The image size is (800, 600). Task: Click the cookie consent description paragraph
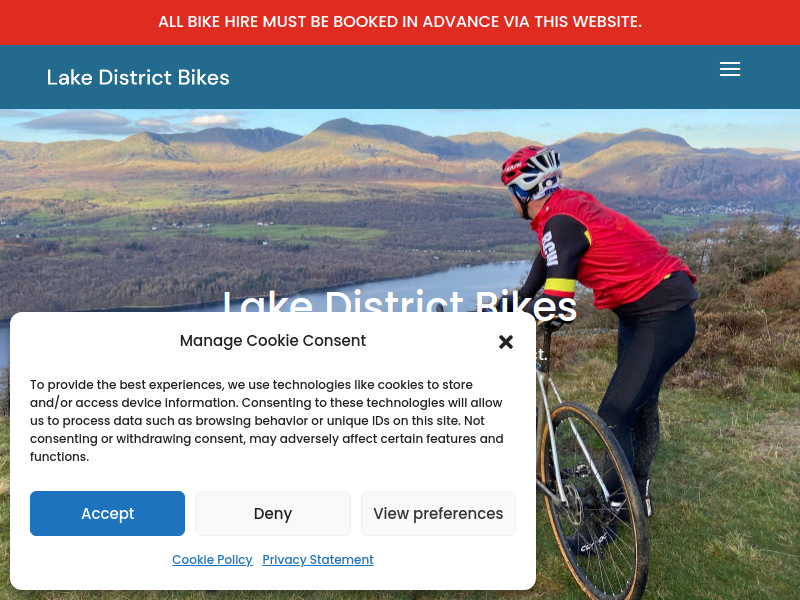tap(267, 420)
